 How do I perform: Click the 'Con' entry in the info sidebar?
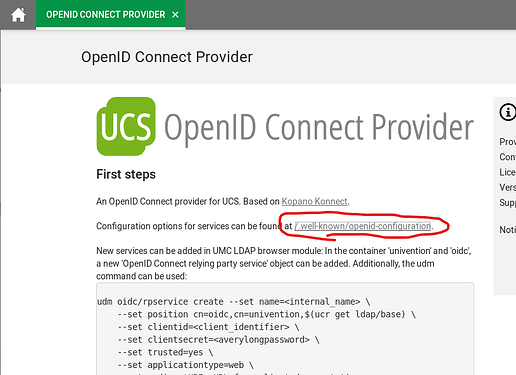point(507,157)
